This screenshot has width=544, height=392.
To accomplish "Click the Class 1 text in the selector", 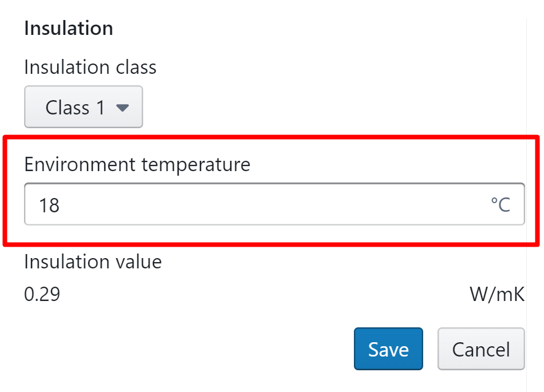I will point(75,108).
